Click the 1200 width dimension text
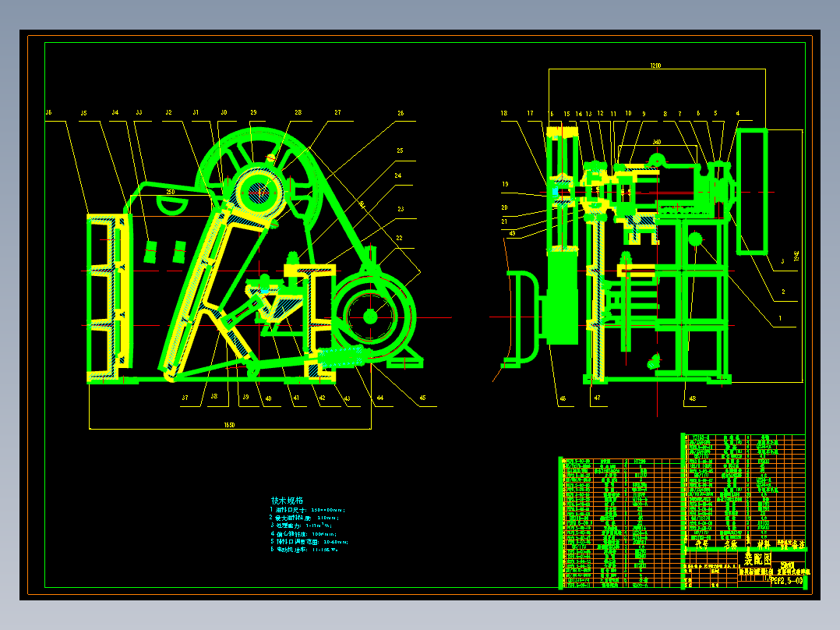 656,65
